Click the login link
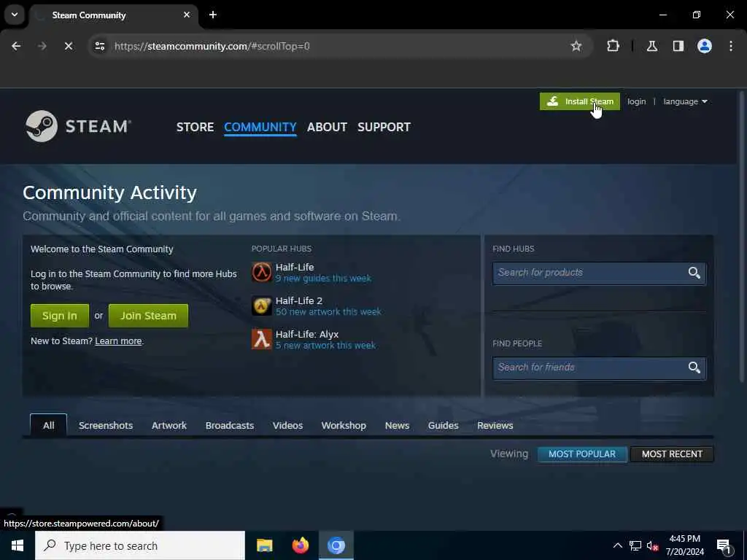This screenshot has width=747, height=560. tap(636, 101)
